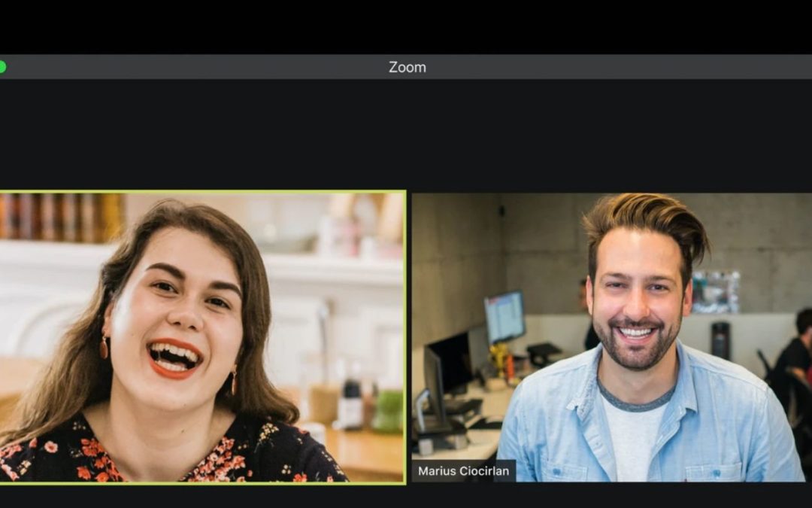
Task: Click the black bar above the Zoom window
Action: (406, 26)
